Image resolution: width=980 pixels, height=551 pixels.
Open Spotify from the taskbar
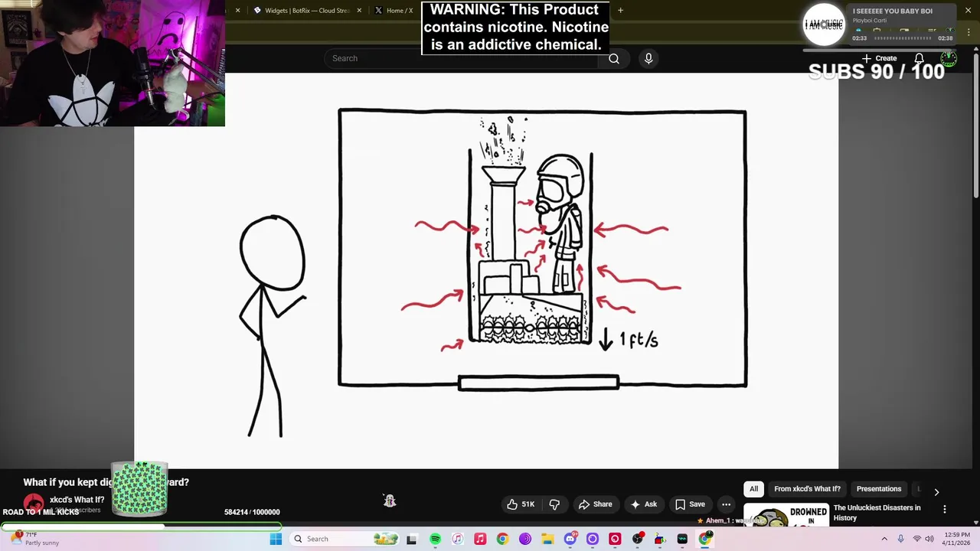435,539
